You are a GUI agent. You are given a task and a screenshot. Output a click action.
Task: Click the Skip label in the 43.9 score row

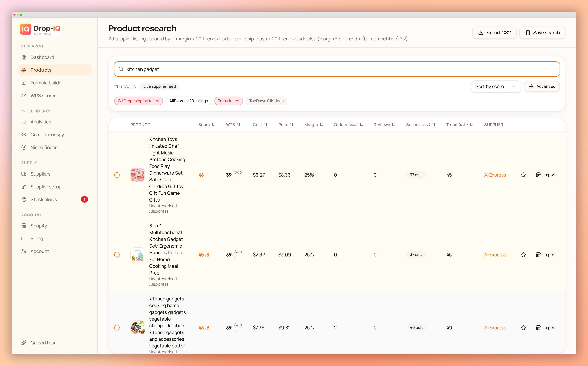[x=238, y=325]
